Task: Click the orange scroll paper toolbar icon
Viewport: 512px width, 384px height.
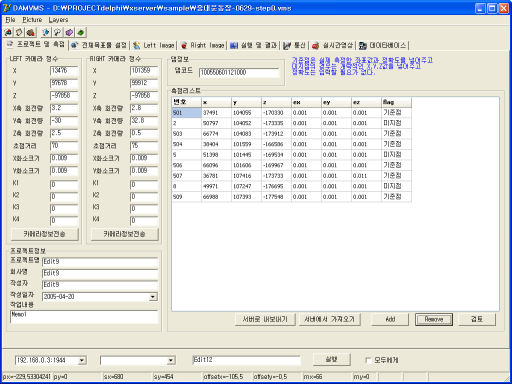Action: coord(19,32)
